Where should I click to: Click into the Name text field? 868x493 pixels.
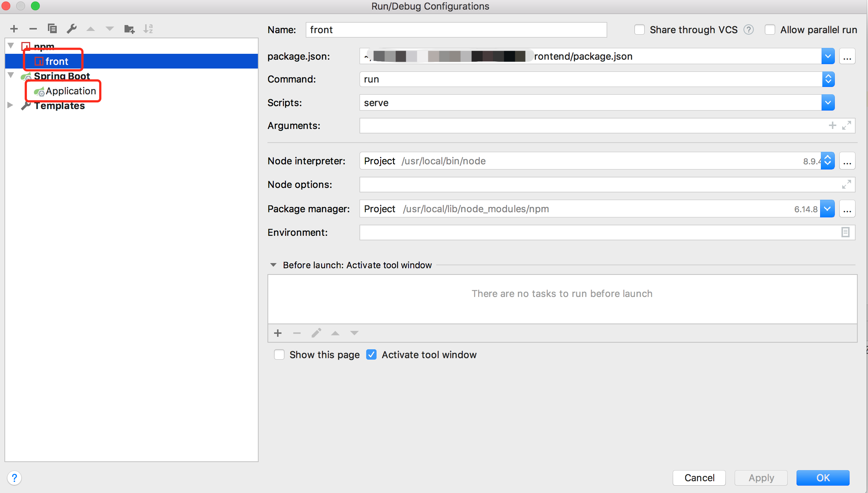(x=456, y=30)
